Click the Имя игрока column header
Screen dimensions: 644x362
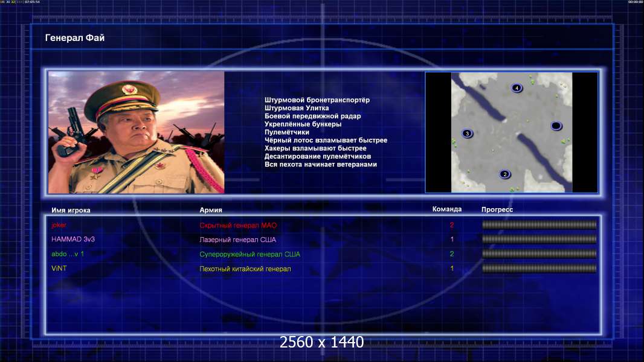click(71, 210)
